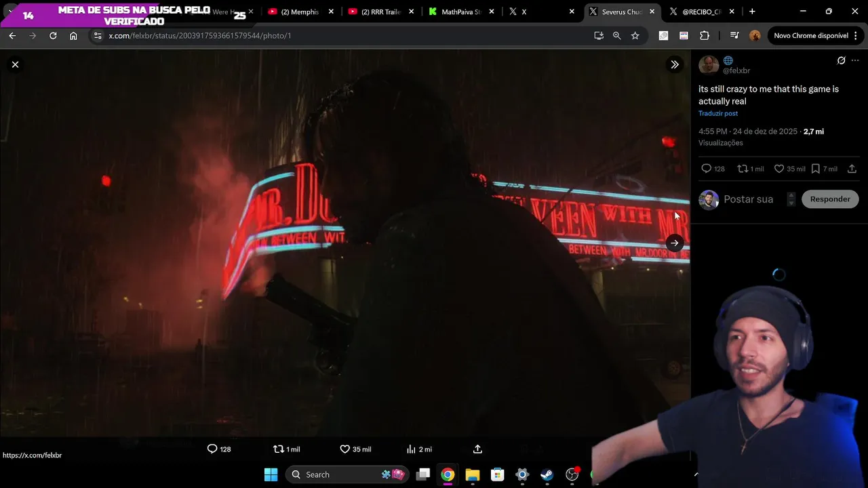Go back in browser history
Screen dimensions: 868x488
pos(12,35)
